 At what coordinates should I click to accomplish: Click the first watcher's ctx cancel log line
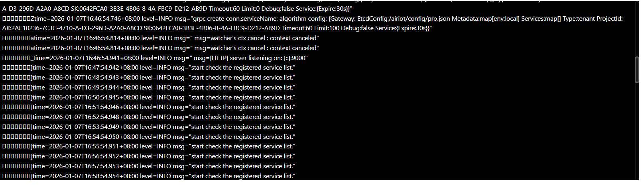click(x=160, y=38)
